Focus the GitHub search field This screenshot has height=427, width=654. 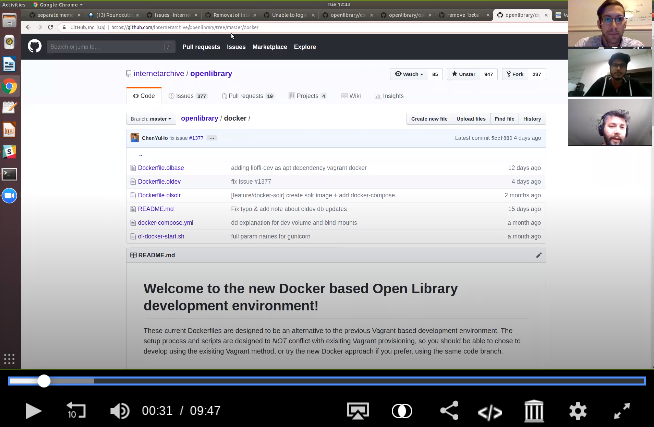(111, 47)
